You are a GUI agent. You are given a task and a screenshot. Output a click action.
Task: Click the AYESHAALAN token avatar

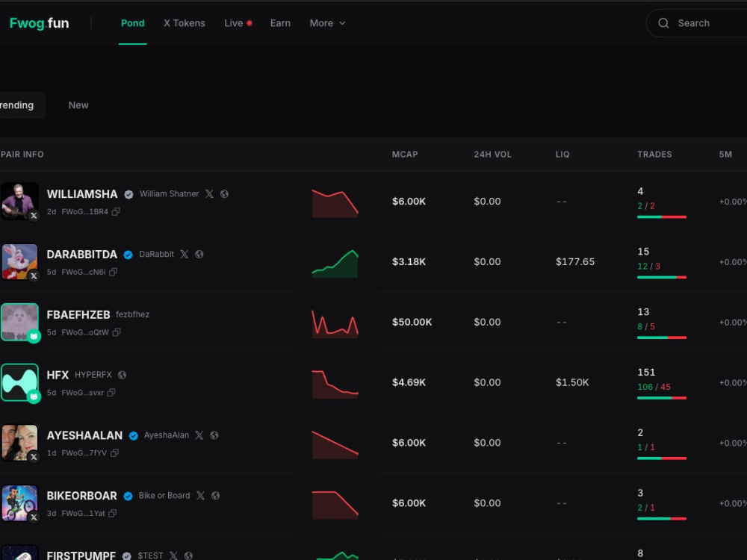19,443
